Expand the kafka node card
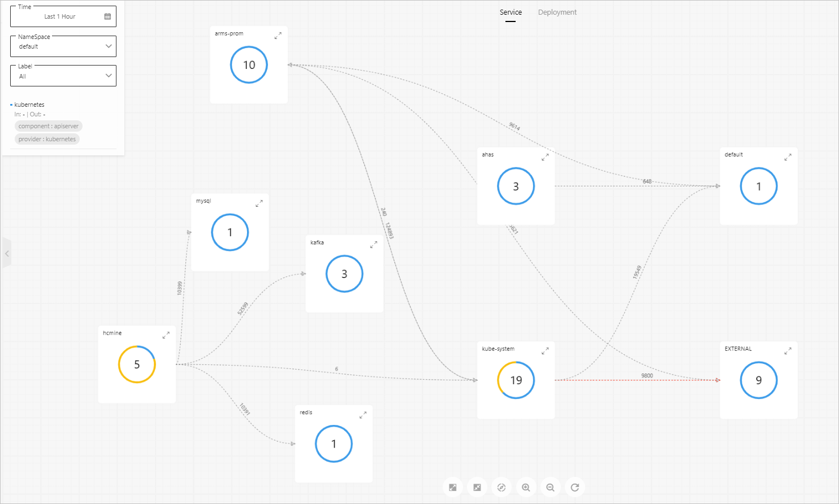 pos(374,245)
